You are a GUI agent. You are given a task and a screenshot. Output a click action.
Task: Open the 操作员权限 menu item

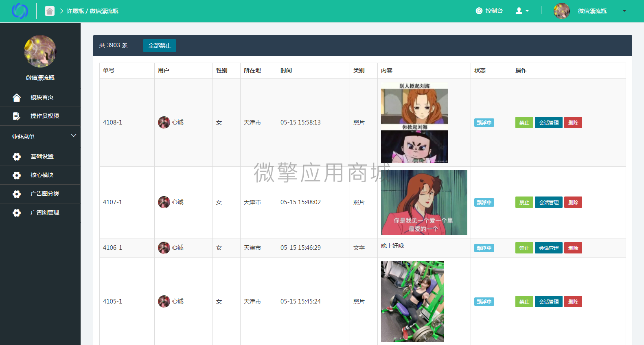click(40, 116)
